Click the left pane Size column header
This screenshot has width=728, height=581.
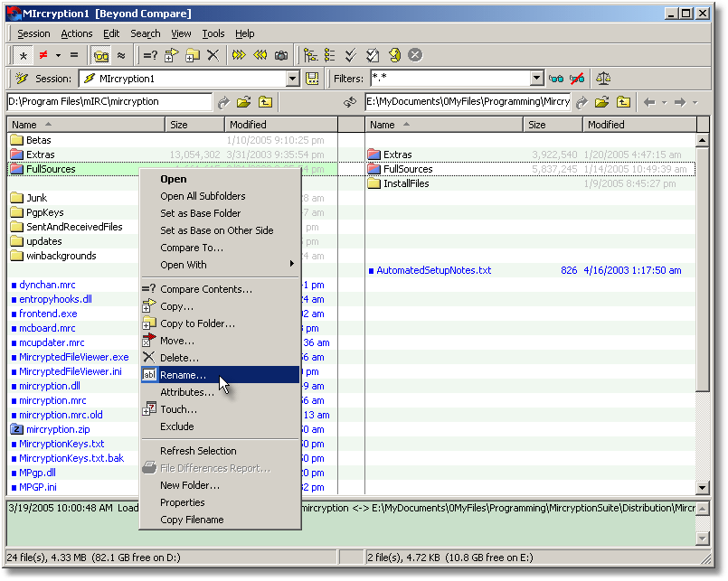pos(195,125)
